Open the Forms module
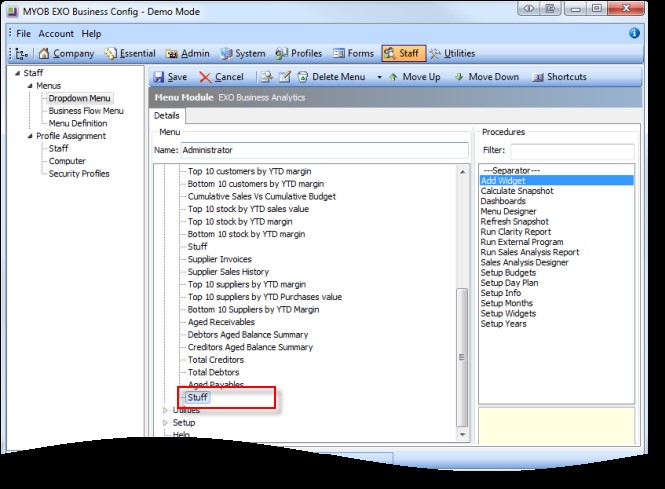Image resolution: width=665 pixels, height=489 pixels. (354, 53)
